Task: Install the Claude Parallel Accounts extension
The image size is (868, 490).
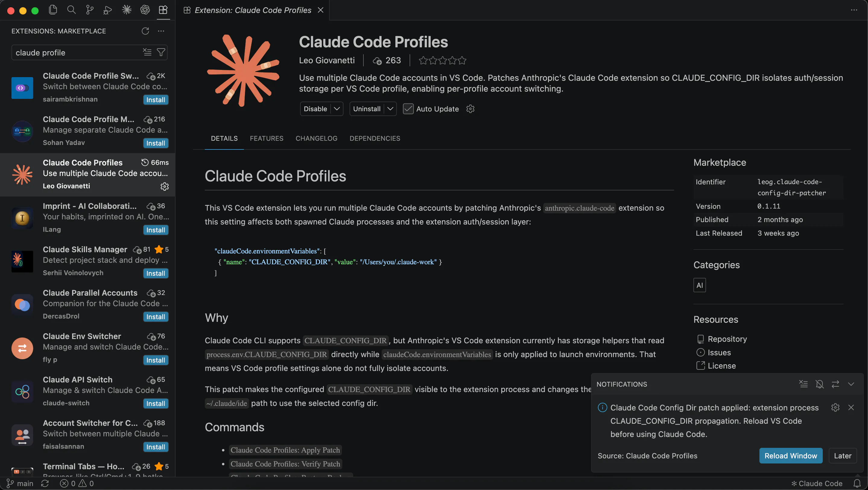Action: [x=156, y=317]
